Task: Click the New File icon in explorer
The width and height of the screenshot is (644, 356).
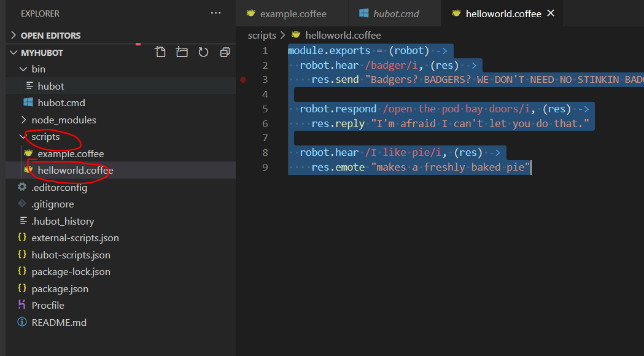Action: (x=160, y=52)
